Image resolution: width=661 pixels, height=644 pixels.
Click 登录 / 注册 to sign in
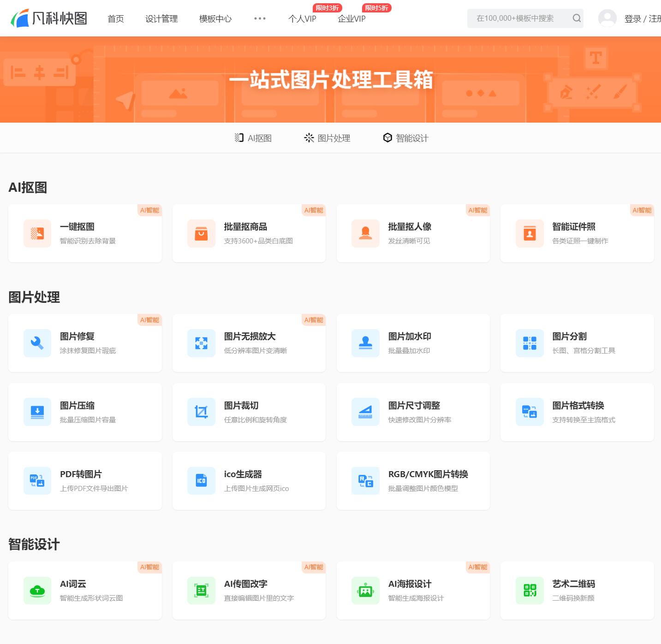[641, 19]
